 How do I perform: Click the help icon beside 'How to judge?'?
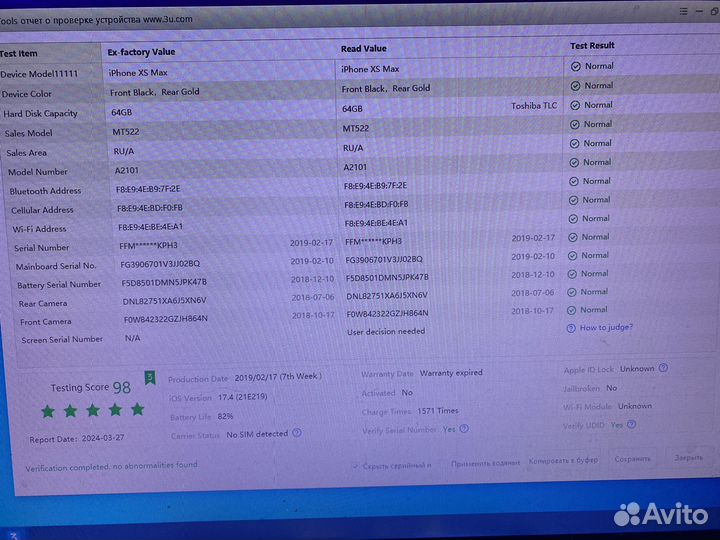coord(571,328)
